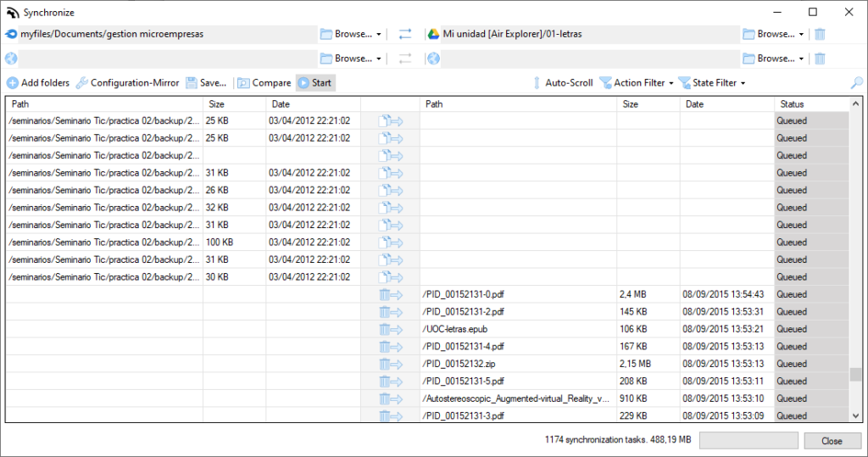Click the vertical scrollbar's down arrow
This screenshot has height=457, width=868.
(855, 415)
